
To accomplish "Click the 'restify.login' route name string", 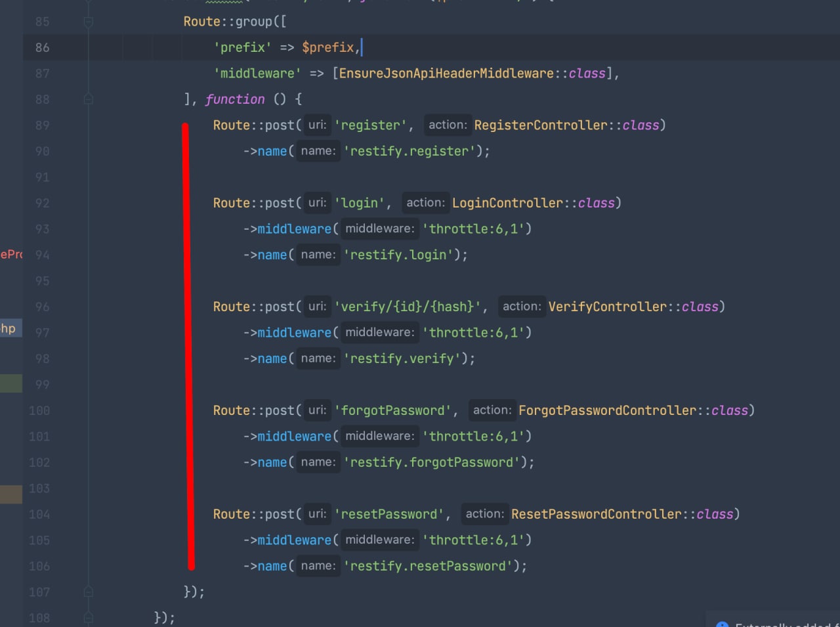I will 399,255.
